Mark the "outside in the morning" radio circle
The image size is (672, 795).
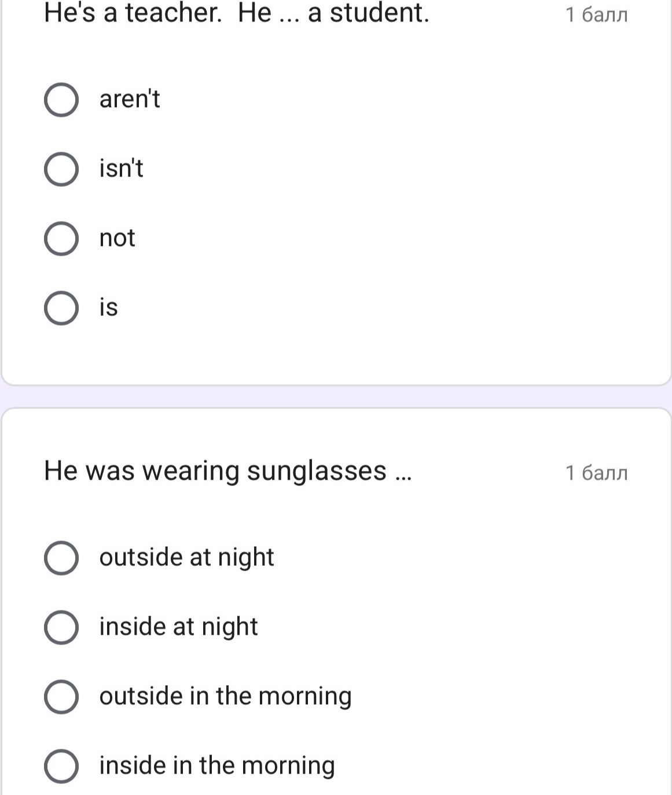tap(61, 697)
